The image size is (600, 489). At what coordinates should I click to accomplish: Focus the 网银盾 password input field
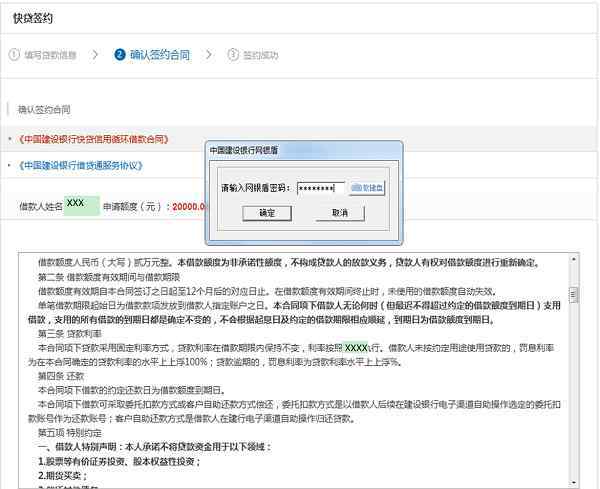pyautogui.click(x=321, y=188)
